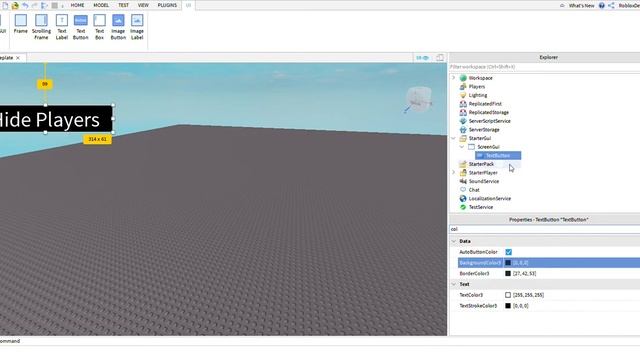640x360 pixels.
Task: Click the properties filter field containing 'col'
Action: pyautogui.click(x=544, y=229)
